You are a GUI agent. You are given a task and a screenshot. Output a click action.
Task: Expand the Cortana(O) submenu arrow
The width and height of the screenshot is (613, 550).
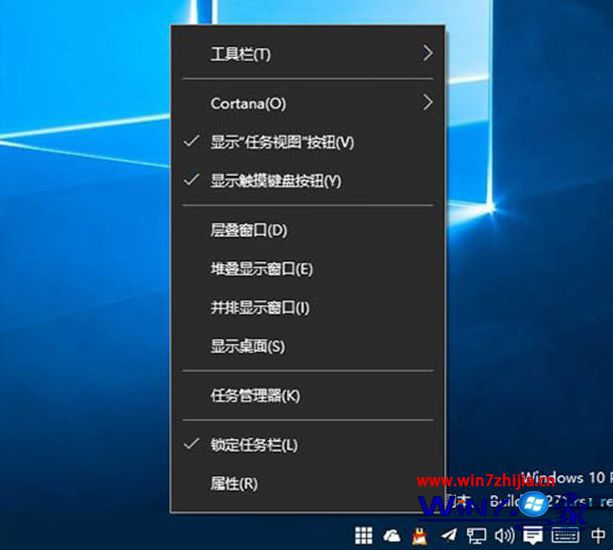point(428,102)
